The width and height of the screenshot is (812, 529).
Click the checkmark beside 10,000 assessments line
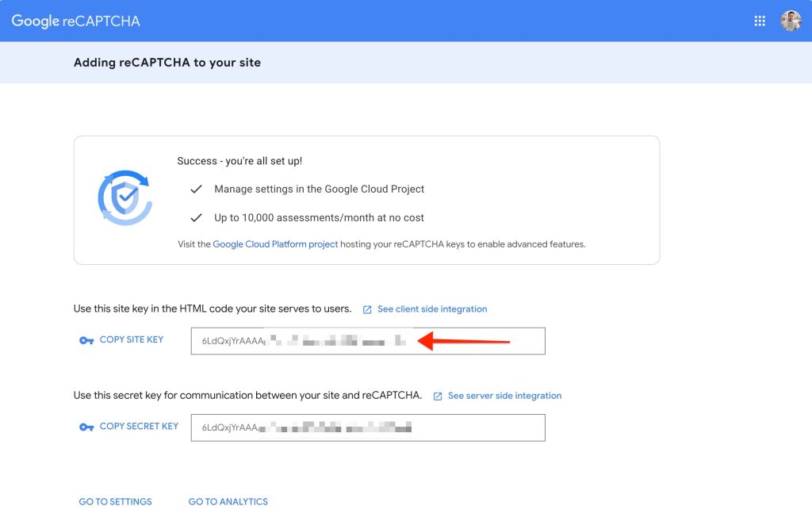[197, 217]
